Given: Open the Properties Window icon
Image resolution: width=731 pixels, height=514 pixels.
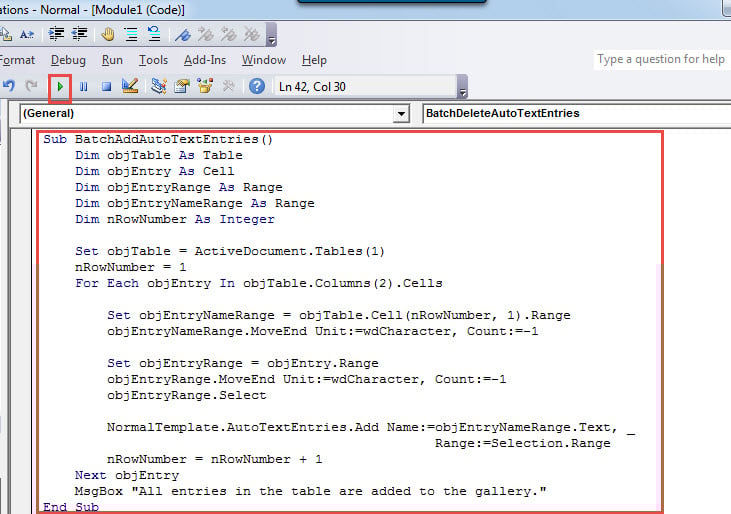Looking at the screenshot, I should tap(182, 86).
